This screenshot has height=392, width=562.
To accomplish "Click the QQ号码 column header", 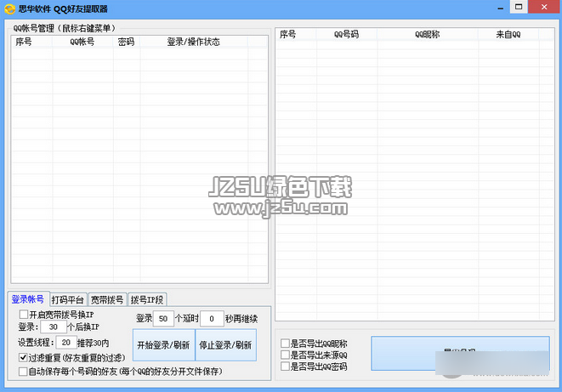I will click(x=347, y=34).
